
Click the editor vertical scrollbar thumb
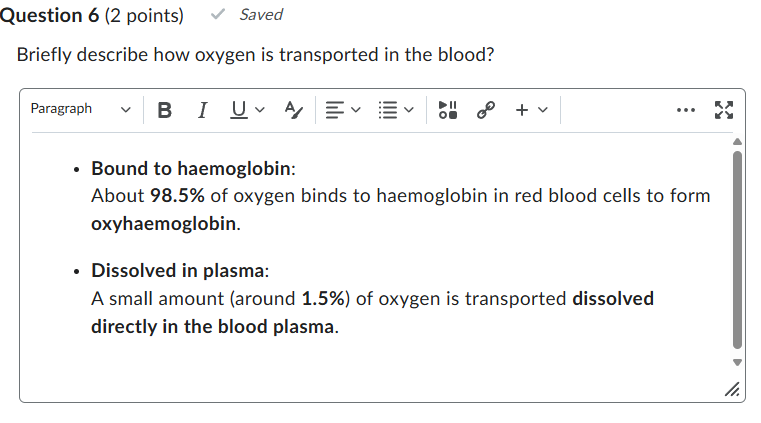737,250
